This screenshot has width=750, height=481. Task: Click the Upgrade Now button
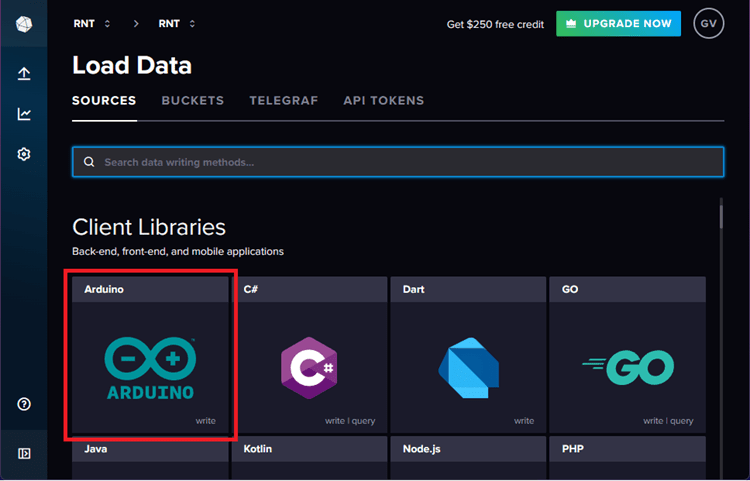pos(618,23)
